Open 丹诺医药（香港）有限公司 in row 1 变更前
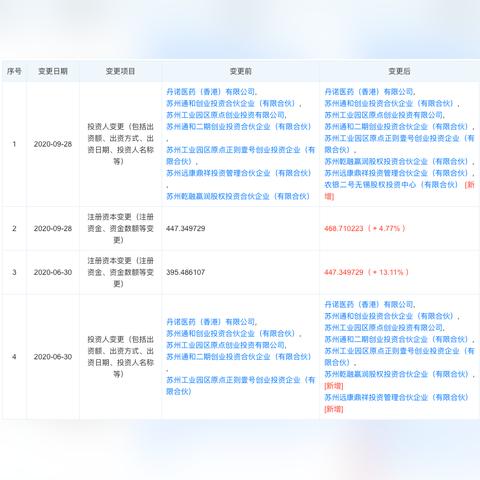Image resolution: width=480 pixels, height=480 pixels. coord(211,92)
